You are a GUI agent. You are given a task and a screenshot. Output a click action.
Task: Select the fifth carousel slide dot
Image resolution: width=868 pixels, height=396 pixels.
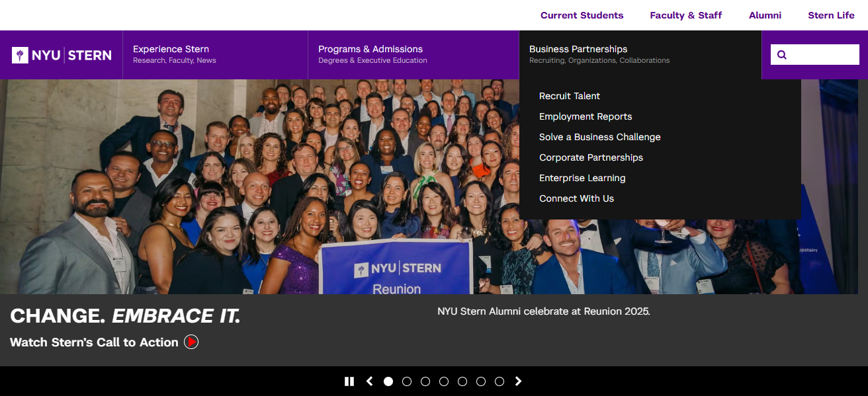click(x=462, y=381)
